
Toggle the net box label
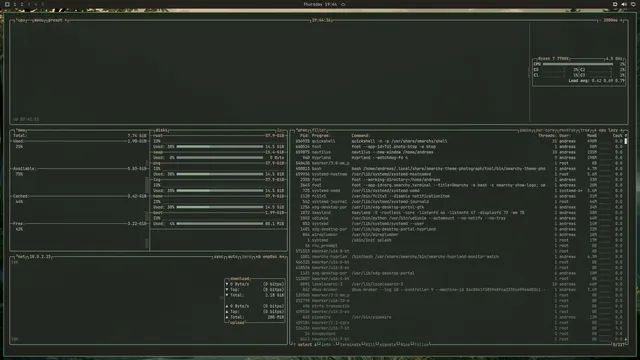pos(21,257)
